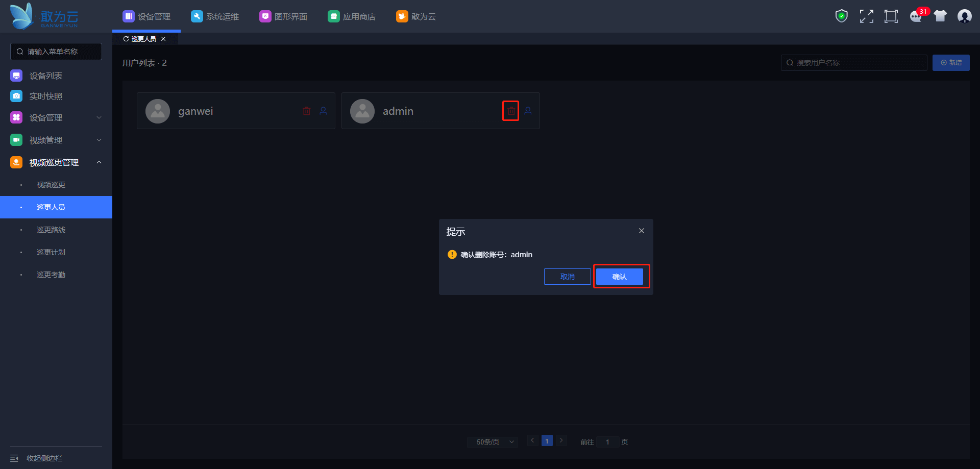980x469 pixels.
Task: Collapse the 视频巡更管理 group chevron
Action: tap(99, 162)
